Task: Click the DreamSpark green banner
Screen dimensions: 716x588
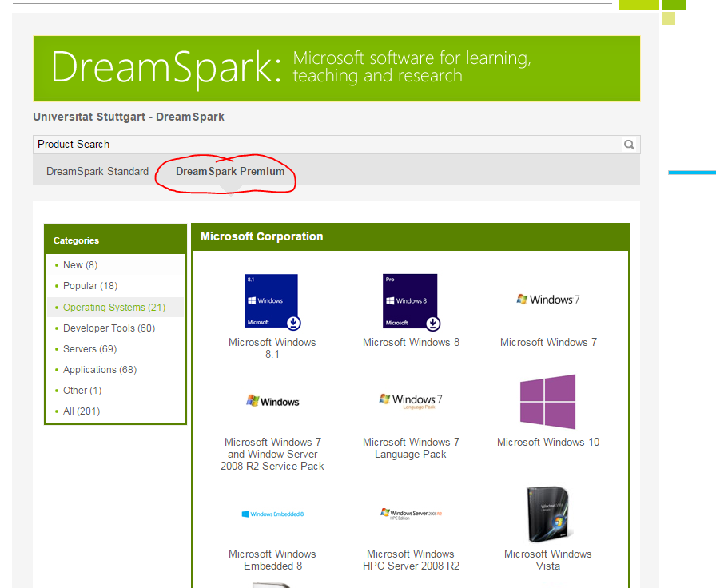Action: (336, 69)
